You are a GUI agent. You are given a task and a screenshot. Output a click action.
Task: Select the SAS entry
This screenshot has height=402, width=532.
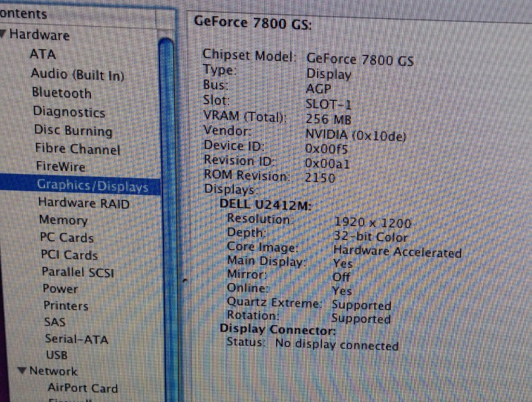(55, 322)
